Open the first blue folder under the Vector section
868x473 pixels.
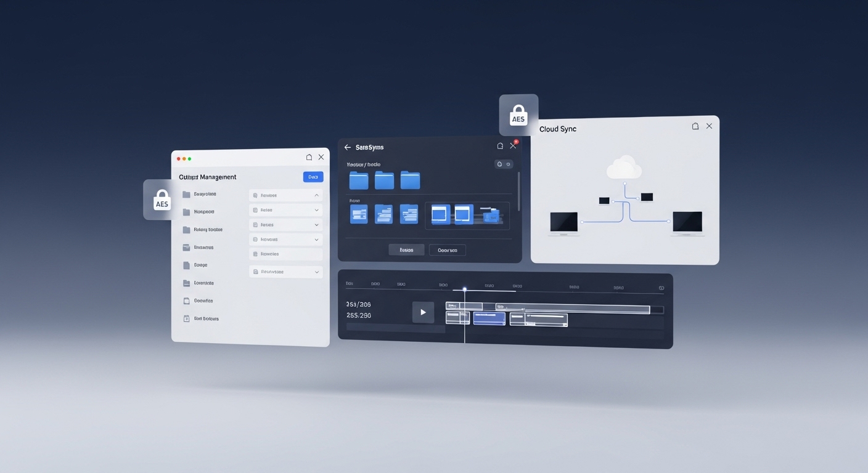[358, 179]
